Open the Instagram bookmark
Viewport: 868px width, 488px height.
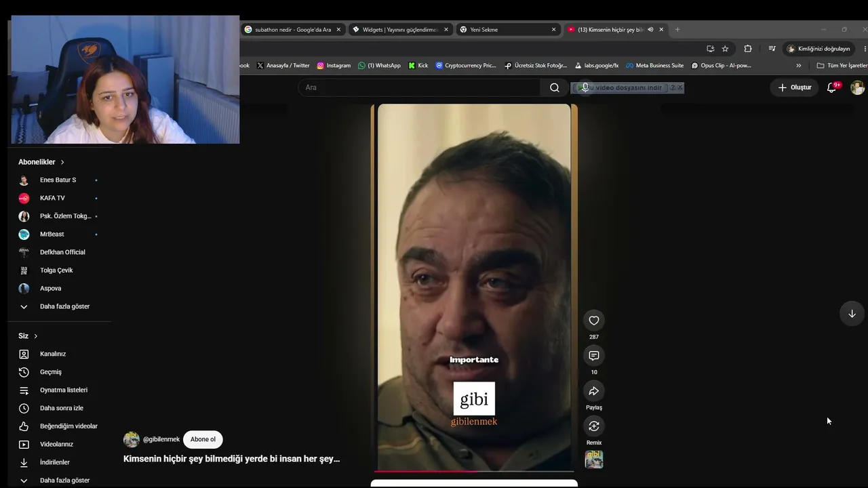pyautogui.click(x=334, y=66)
